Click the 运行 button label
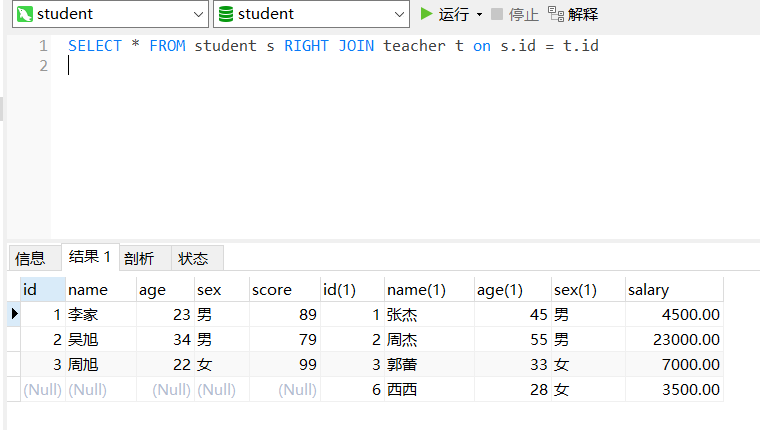Screen dimensions: 760x430 coord(453,14)
